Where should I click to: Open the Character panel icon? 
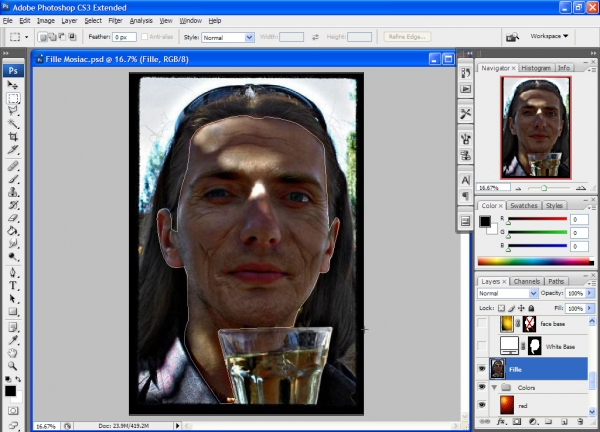pyautogui.click(x=465, y=180)
